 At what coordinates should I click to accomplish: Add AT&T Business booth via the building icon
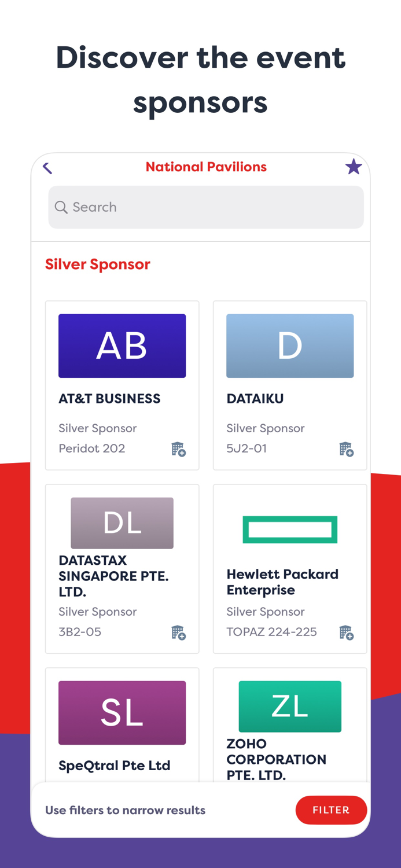pos(178,449)
